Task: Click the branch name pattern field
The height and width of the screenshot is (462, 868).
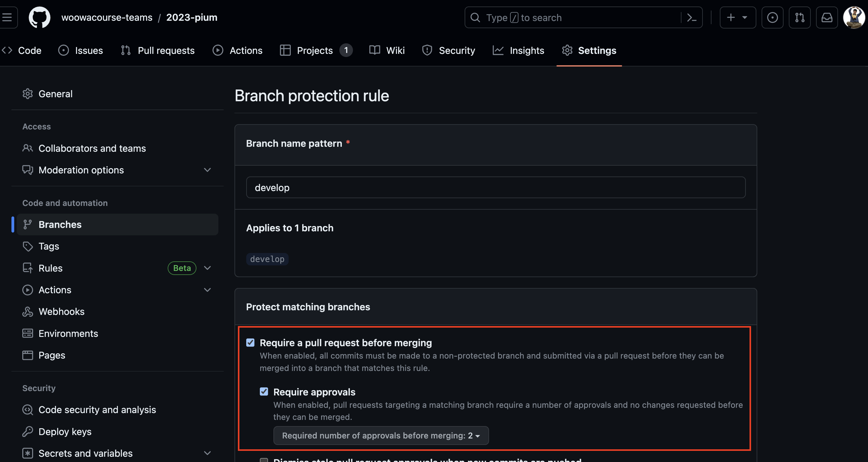Action: coord(495,188)
